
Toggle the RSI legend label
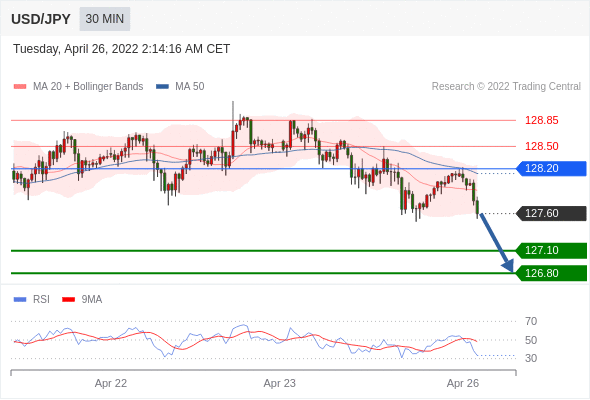[41, 300]
